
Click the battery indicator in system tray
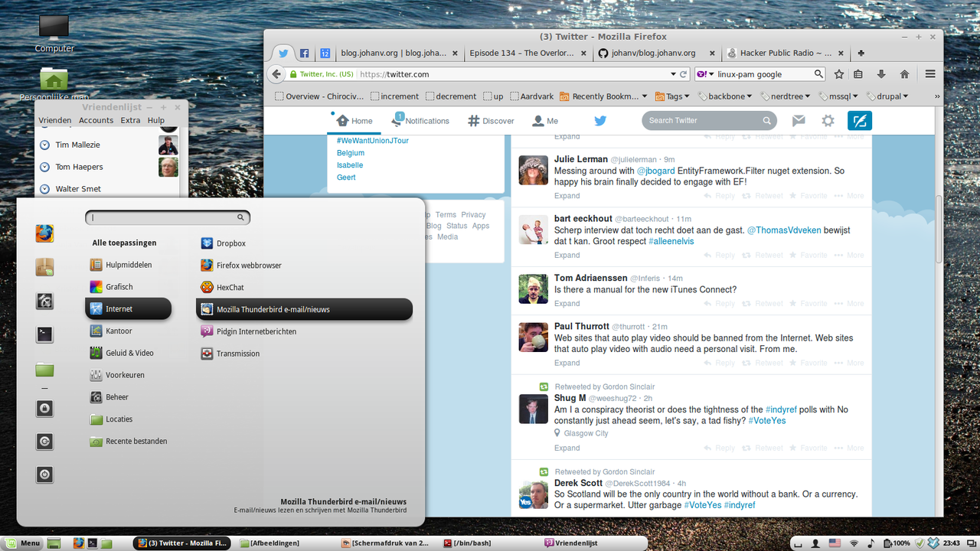[x=897, y=543]
